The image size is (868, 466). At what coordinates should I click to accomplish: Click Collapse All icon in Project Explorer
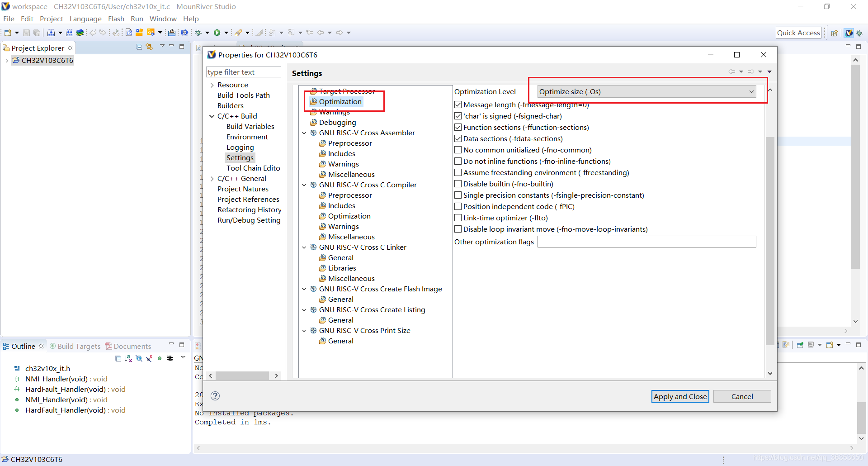pyautogui.click(x=139, y=47)
